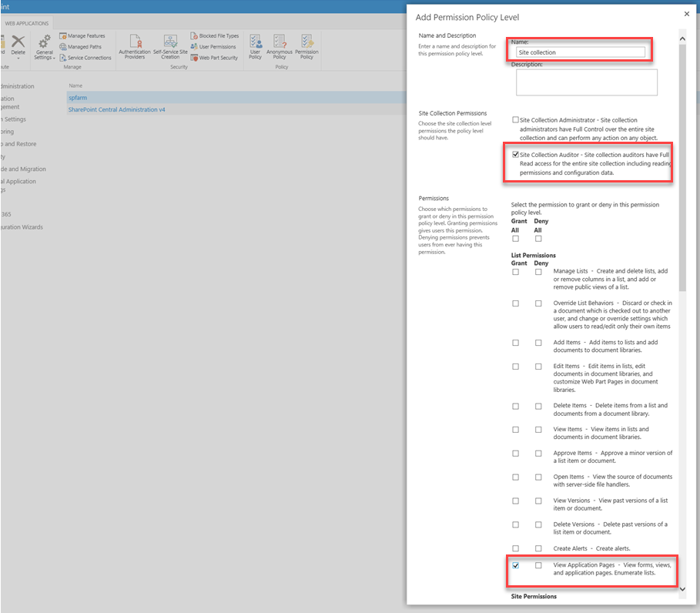Click the dialog scrollbar down arrow
The width and height of the screenshot is (700, 613).
coord(682,589)
